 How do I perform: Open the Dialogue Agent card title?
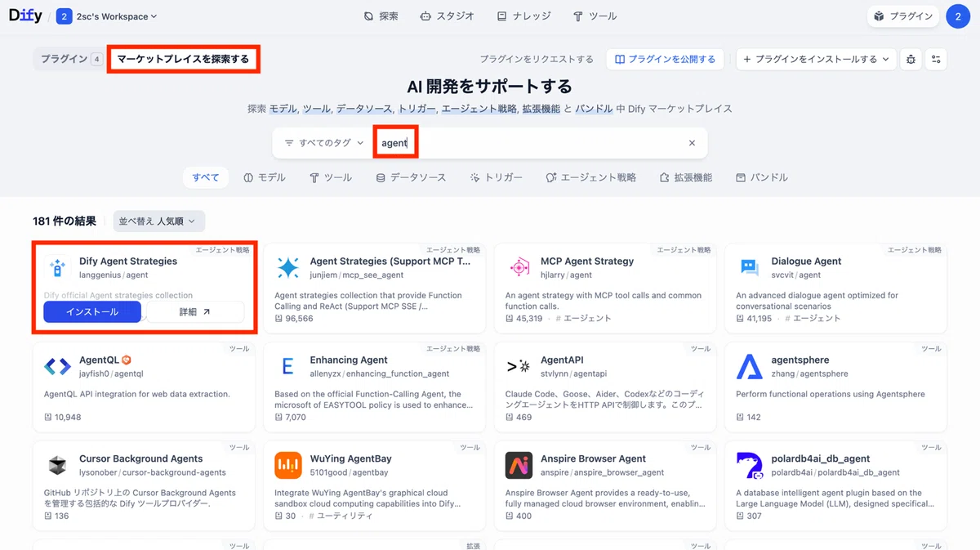coord(806,262)
